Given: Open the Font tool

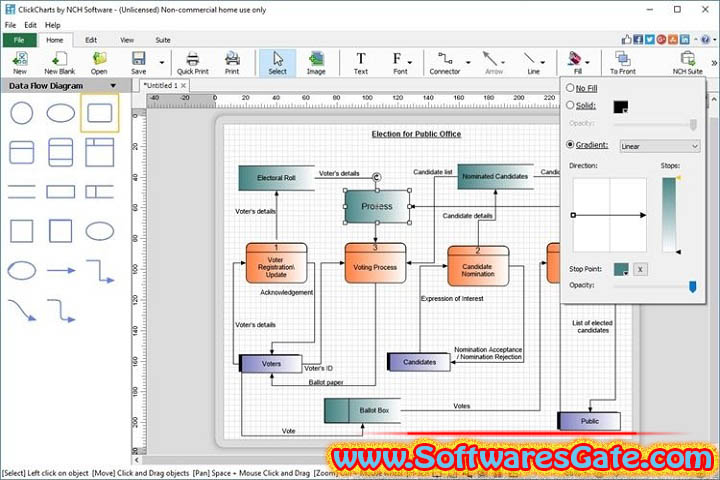Looking at the screenshot, I should pyautogui.click(x=398, y=63).
